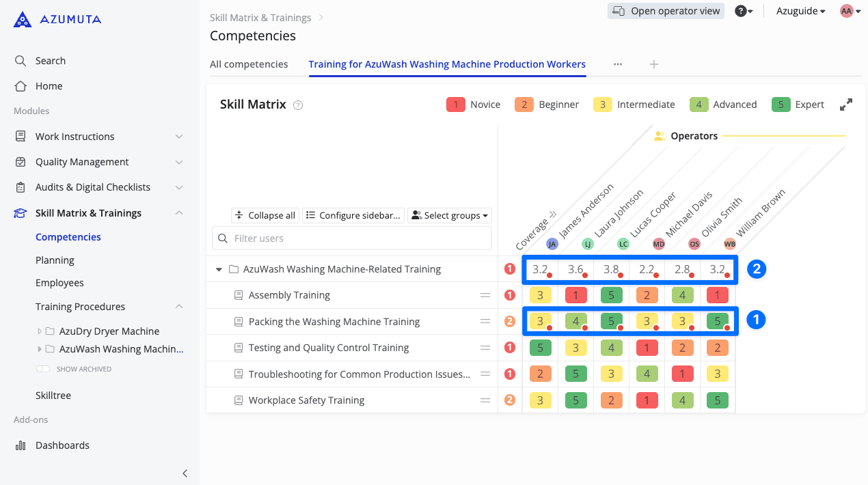Image resolution: width=868 pixels, height=485 pixels.
Task: Open the Planning menu item
Action: point(55,260)
